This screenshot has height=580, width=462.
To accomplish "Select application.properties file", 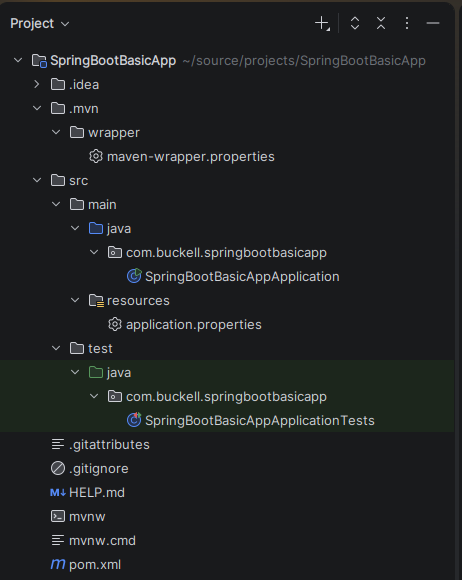I will (194, 325).
